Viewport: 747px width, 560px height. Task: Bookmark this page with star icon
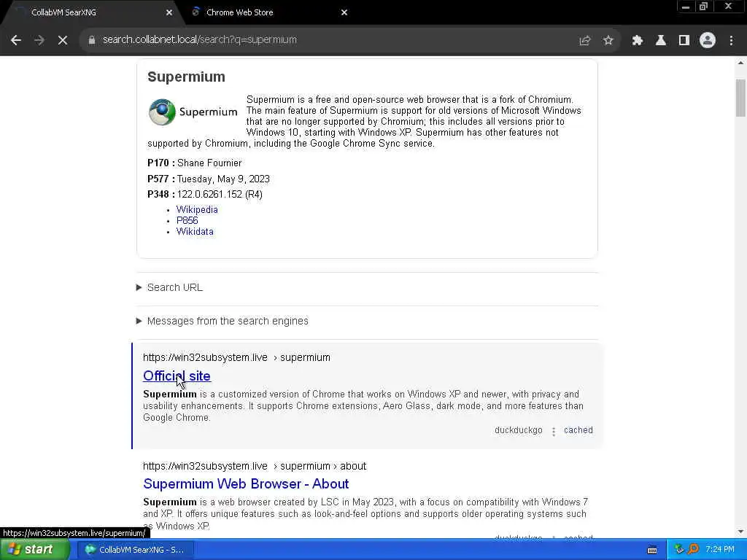tap(608, 41)
